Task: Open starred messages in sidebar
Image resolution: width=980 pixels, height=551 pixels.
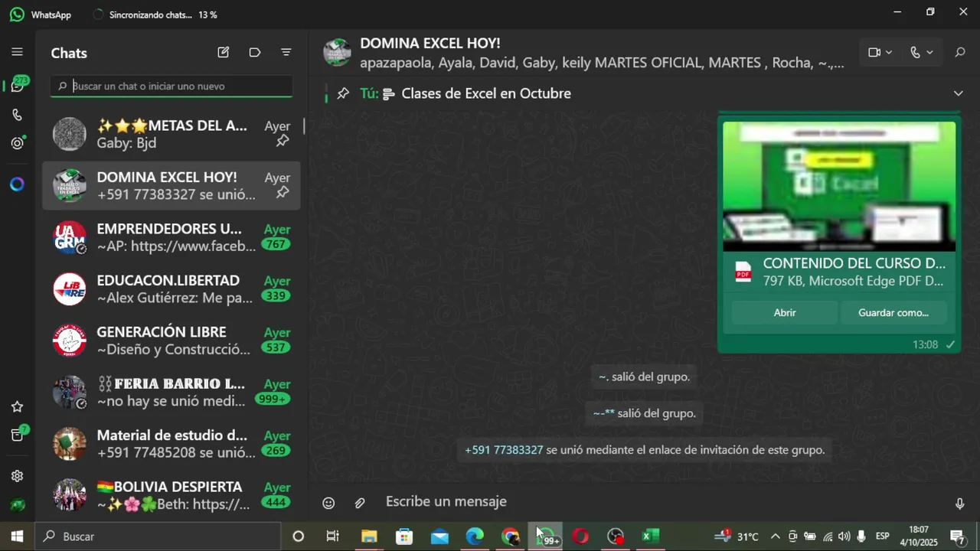Action: tap(17, 406)
